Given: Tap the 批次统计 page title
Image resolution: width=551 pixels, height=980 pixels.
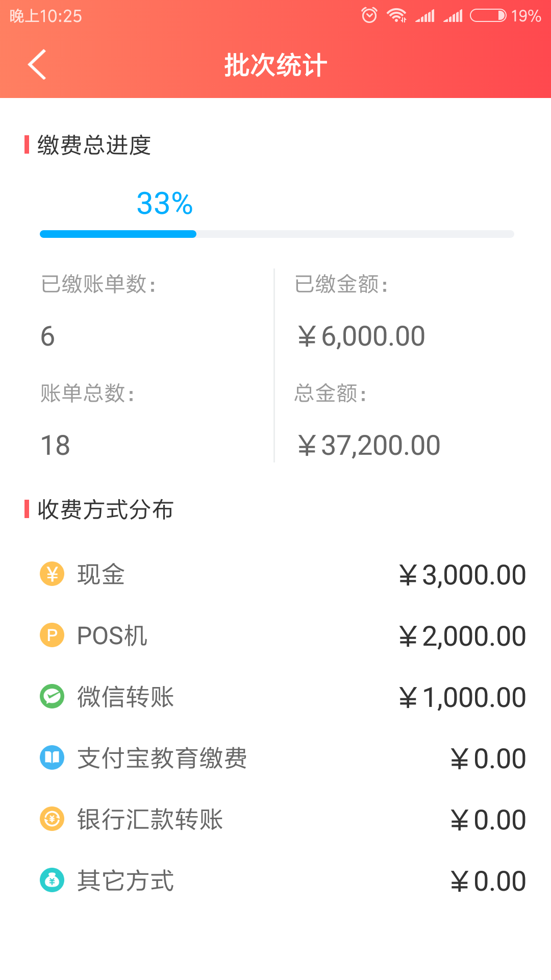Looking at the screenshot, I should tap(275, 65).
